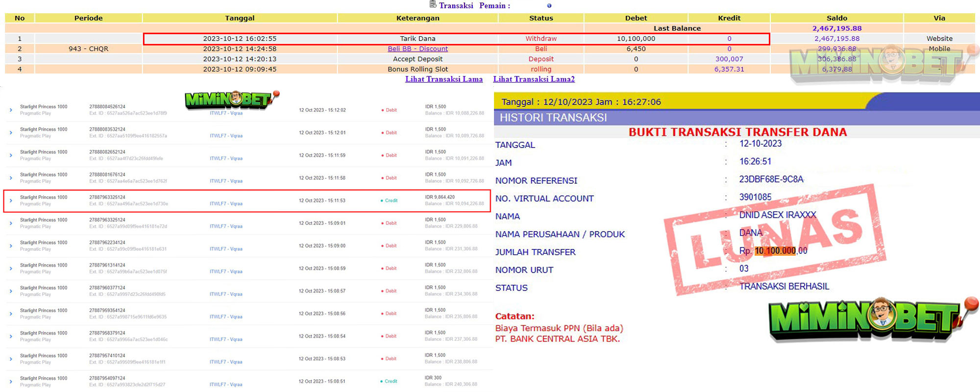Open the Lihat Transaksi Lama2 link
Viewport: 980px width, 392px height.
coord(534,79)
